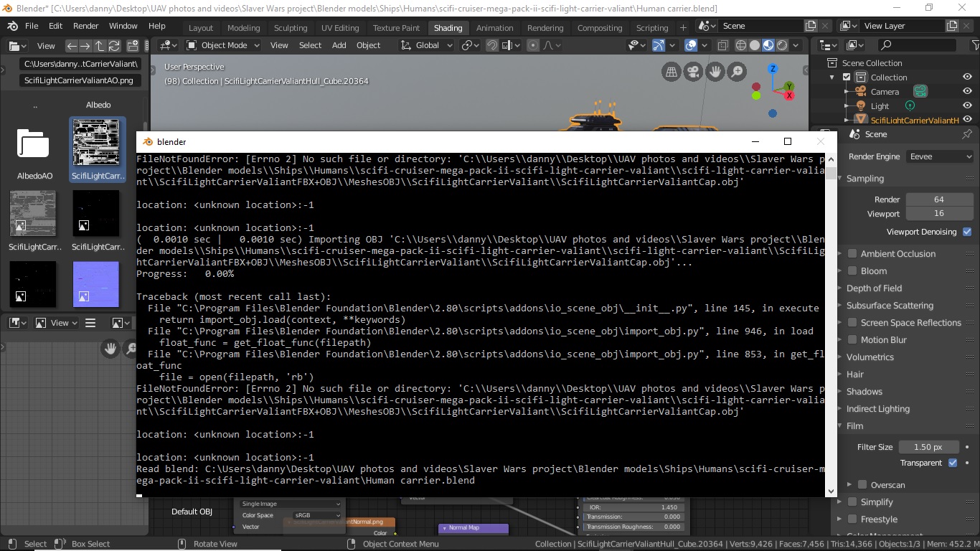Click the X axis on navigation gizmo

pos(789,95)
